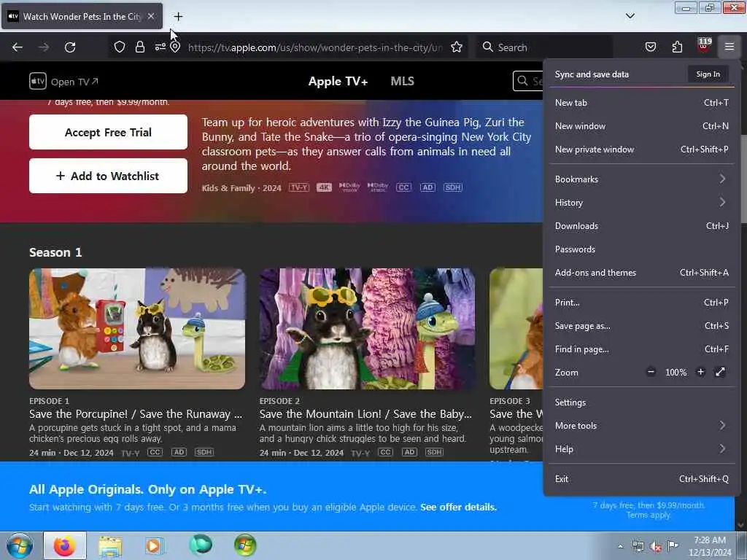Viewport: 747px width, 560px height.
Task: Open media player taskbar icon
Action: tap(155, 545)
